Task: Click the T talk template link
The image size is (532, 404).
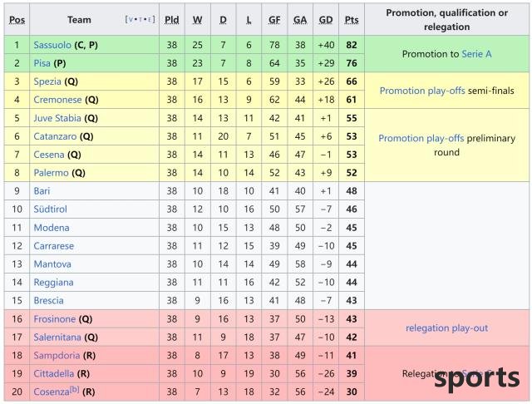Action: tap(140, 19)
